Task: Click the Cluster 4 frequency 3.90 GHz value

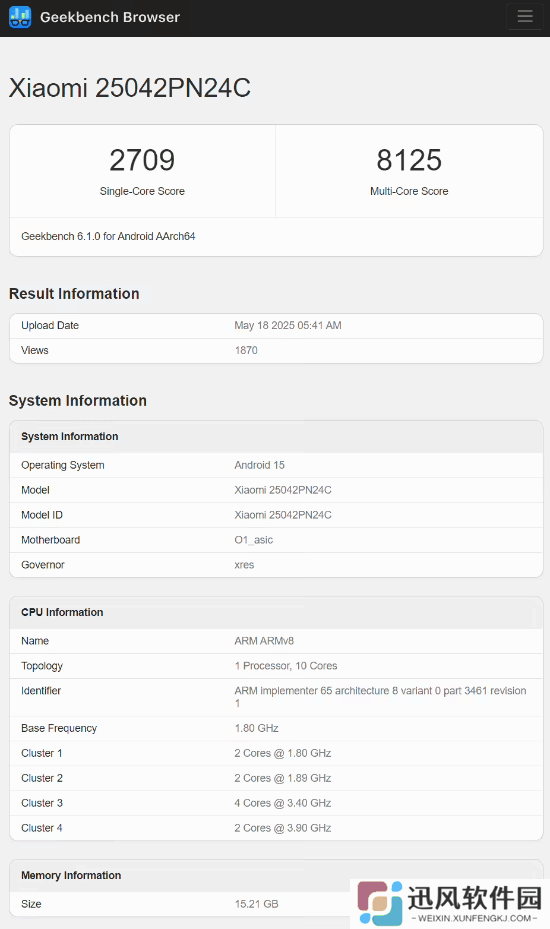Action: point(283,828)
